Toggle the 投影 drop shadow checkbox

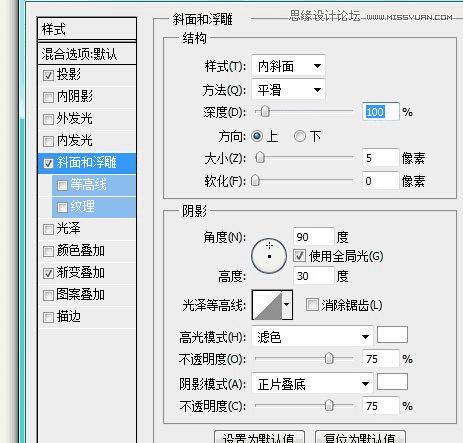click(x=48, y=75)
